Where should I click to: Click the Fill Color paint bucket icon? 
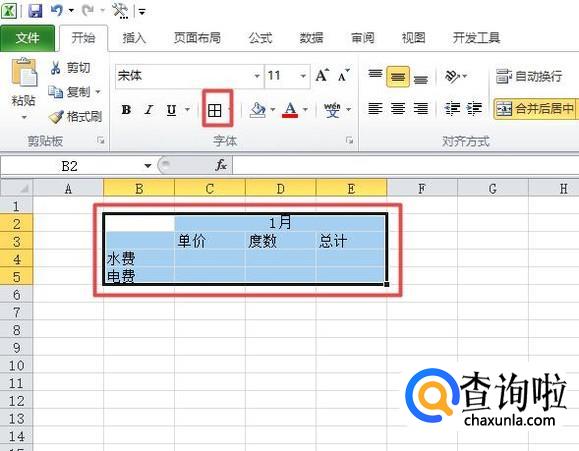coord(258,110)
